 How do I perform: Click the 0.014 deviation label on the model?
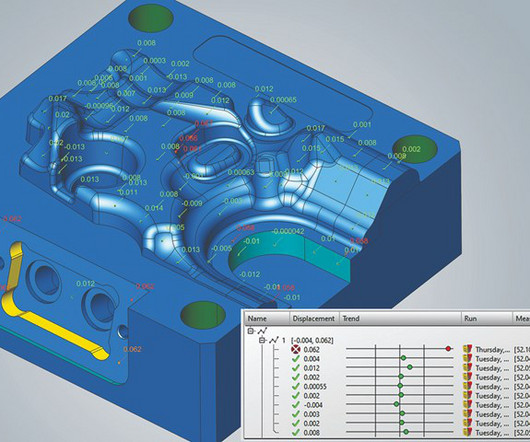154,208
